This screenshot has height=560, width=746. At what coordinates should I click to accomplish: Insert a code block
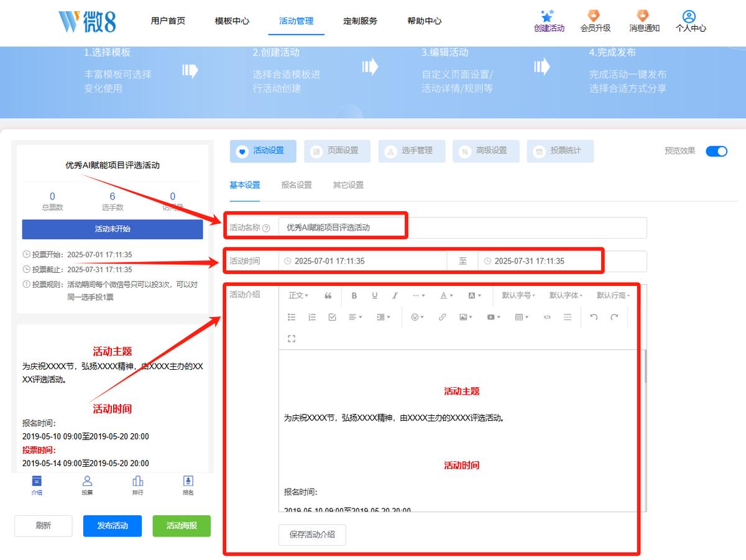pos(547,317)
